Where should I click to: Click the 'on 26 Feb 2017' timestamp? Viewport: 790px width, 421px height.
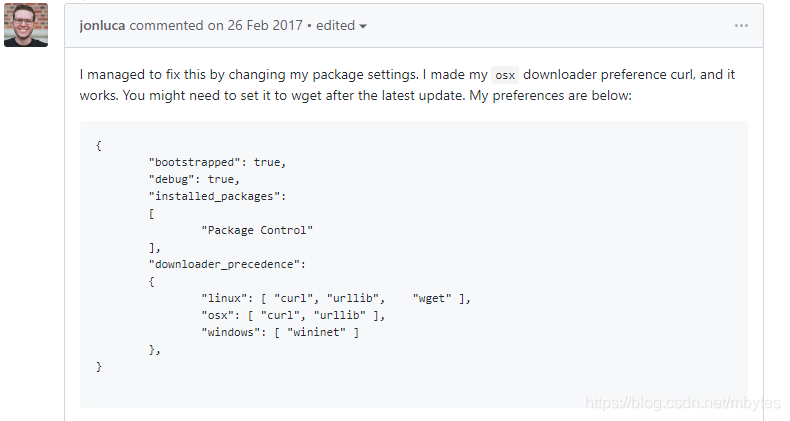pos(255,25)
